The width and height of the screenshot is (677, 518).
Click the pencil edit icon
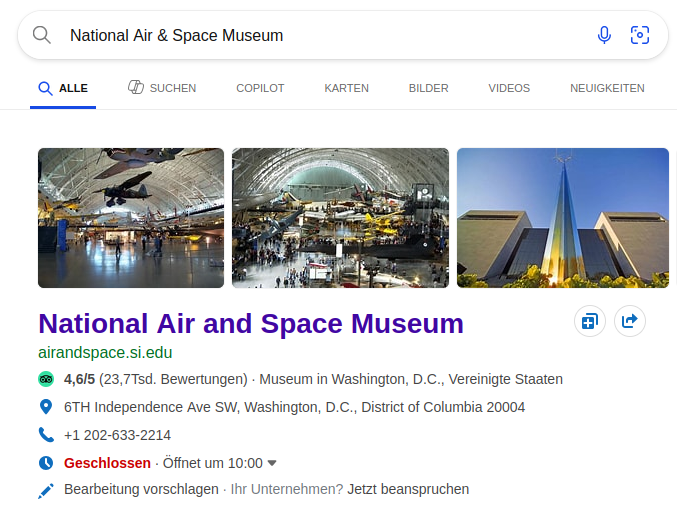46,490
